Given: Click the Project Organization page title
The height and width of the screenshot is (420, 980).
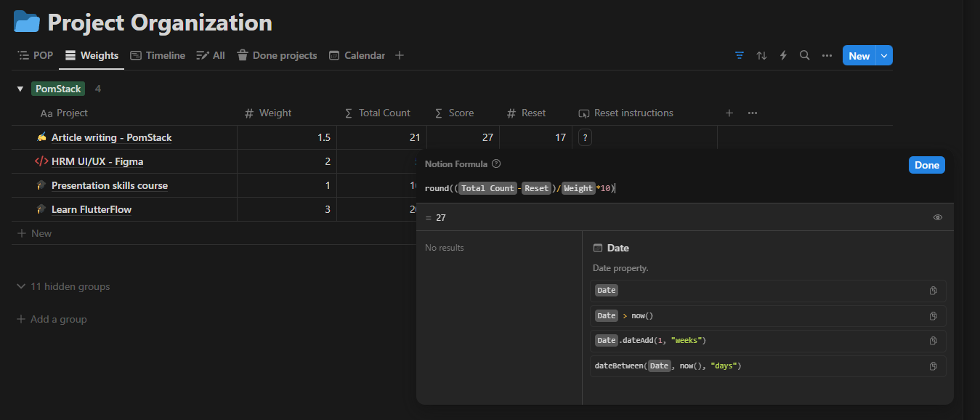Looking at the screenshot, I should click(x=160, y=23).
